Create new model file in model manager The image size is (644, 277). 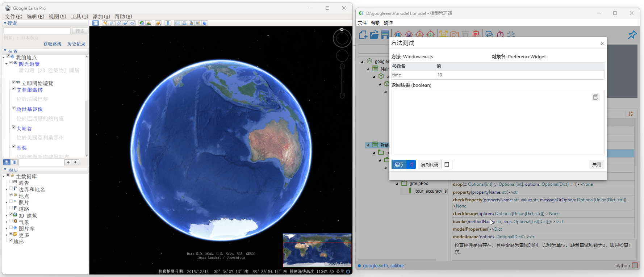click(x=363, y=34)
